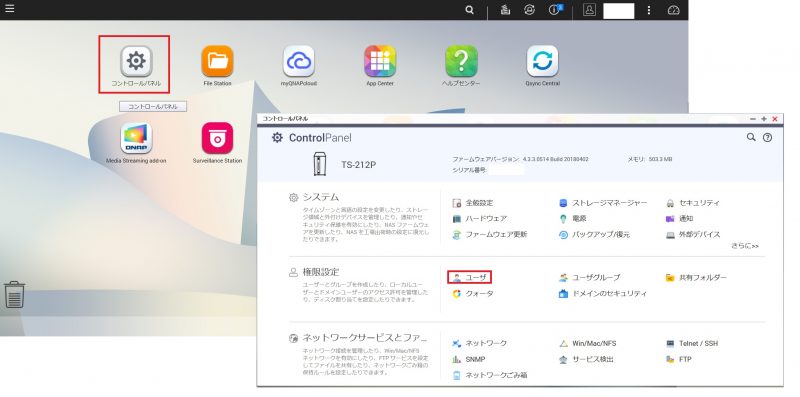Open myQNAPcloud desktop app
Viewport: 800px width, 397px height.
(298, 65)
